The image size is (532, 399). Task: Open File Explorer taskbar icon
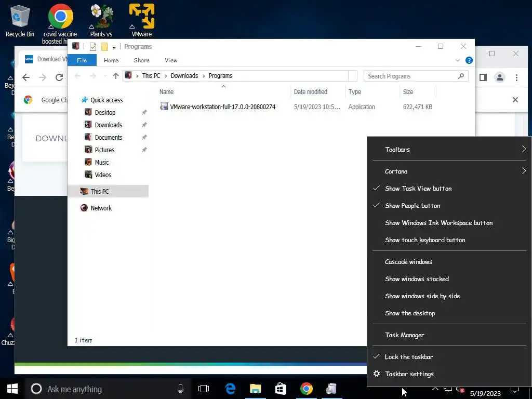tap(256, 389)
